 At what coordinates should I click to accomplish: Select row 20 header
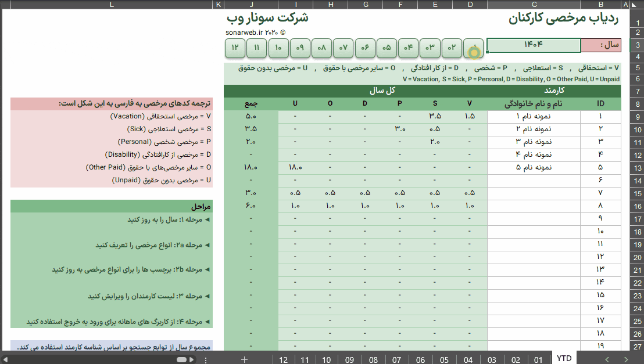coord(637,257)
